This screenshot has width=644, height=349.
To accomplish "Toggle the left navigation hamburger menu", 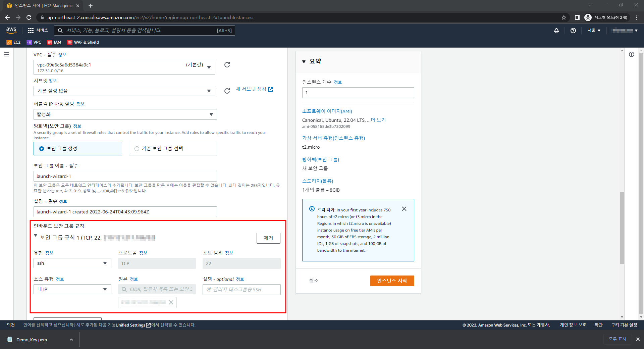I will pyautogui.click(x=7, y=54).
